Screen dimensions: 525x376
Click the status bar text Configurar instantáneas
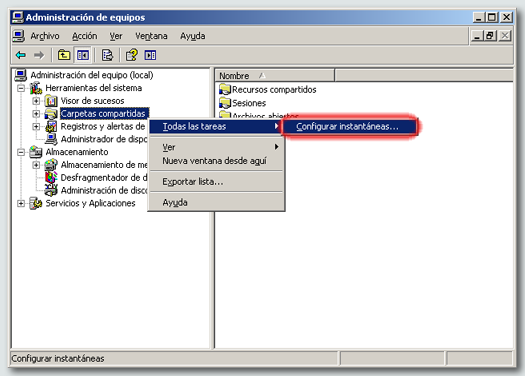tap(58, 359)
